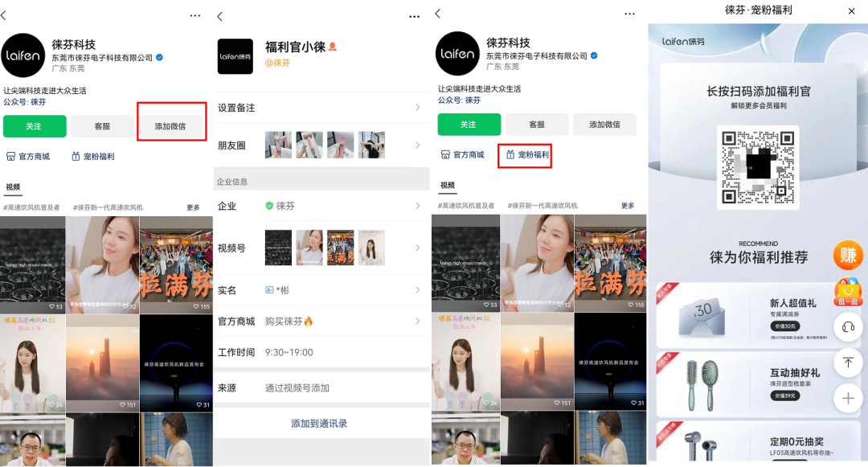Tap hashtag #高速吹风机普及者 in first panel
The image size is (868, 467).
point(31,207)
